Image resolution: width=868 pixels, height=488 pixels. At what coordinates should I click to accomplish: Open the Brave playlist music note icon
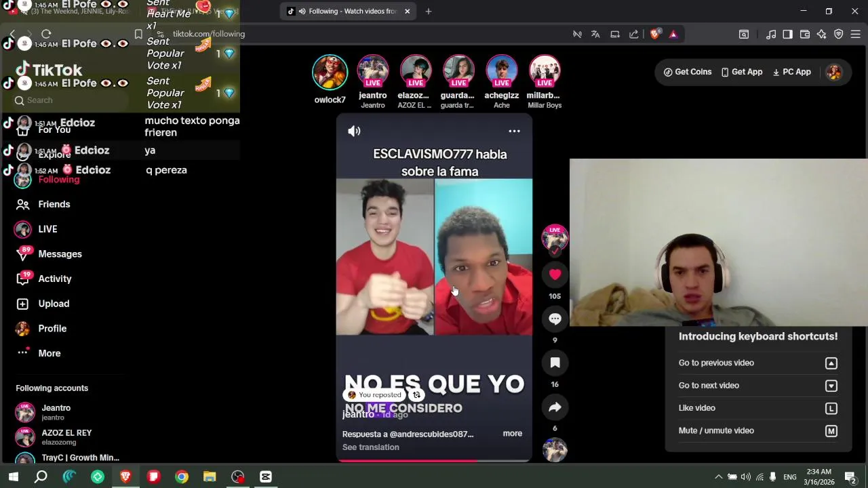tap(771, 34)
